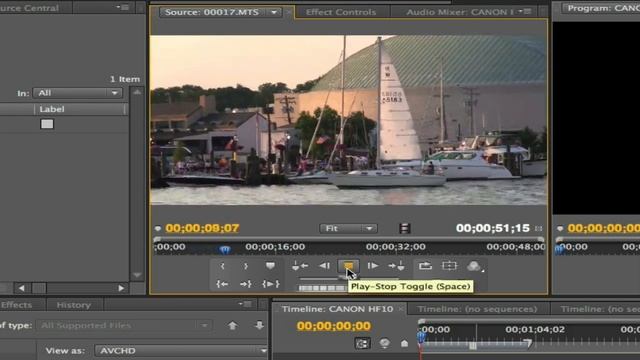Click the jog disk under transport controls

pos(322,288)
